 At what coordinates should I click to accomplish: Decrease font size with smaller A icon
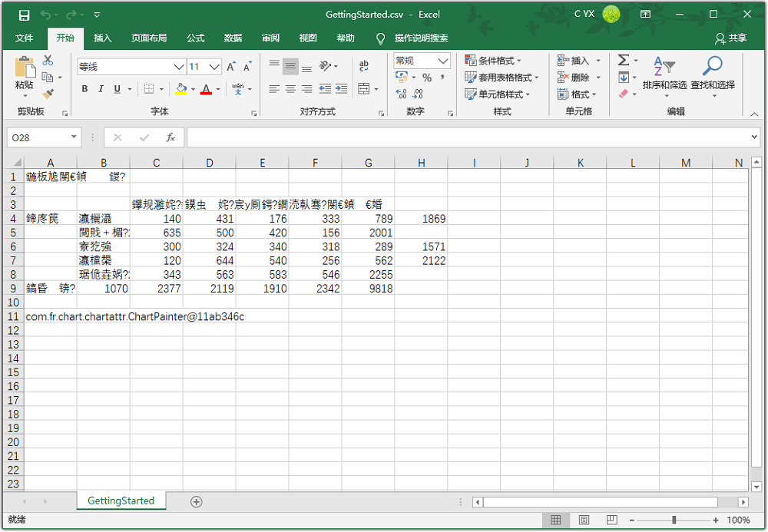coord(247,67)
